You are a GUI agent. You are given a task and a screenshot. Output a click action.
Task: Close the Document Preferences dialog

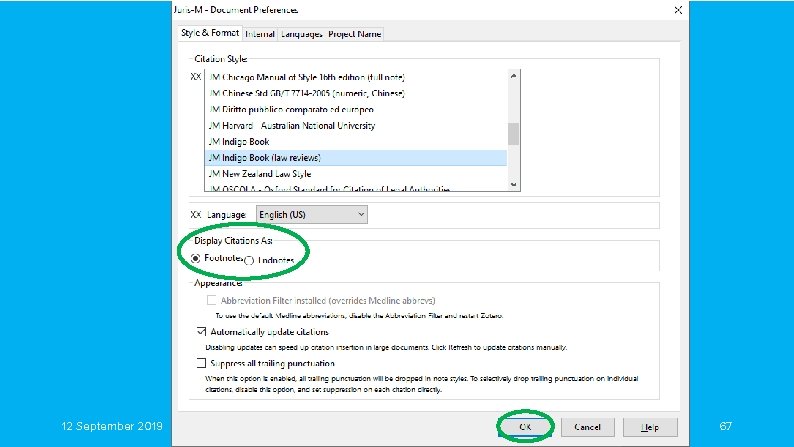pyautogui.click(x=678, y=10)
